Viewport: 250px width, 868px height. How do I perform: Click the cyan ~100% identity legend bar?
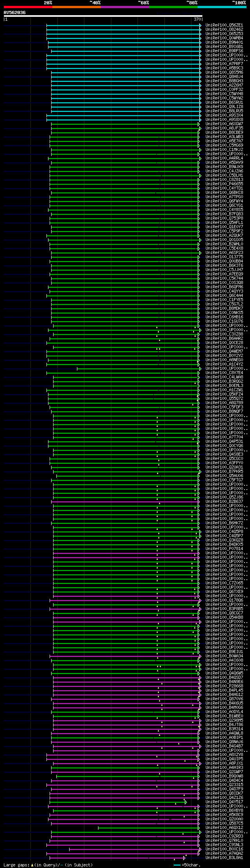click(x=221, y=7)
